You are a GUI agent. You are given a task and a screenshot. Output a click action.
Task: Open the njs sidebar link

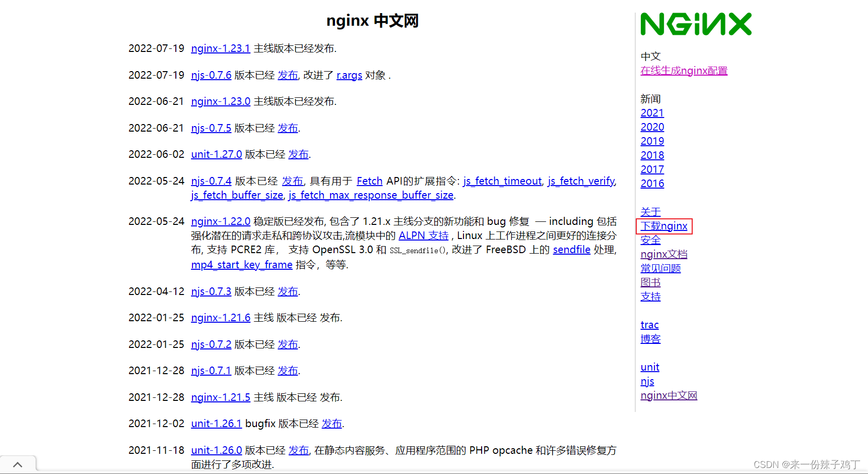(x=647, y=381)
